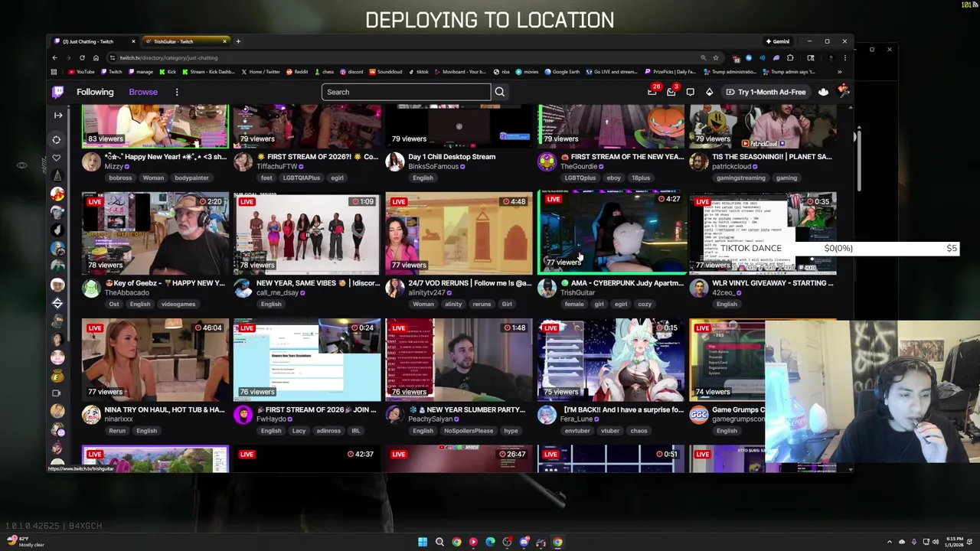980x551 pixels.
Task: Bookmark this page with star icon
Action: pos(716,57)
